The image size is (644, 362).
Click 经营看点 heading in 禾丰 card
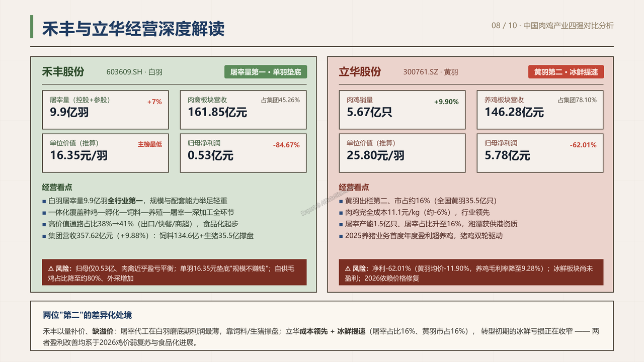(x=57, y=187)
